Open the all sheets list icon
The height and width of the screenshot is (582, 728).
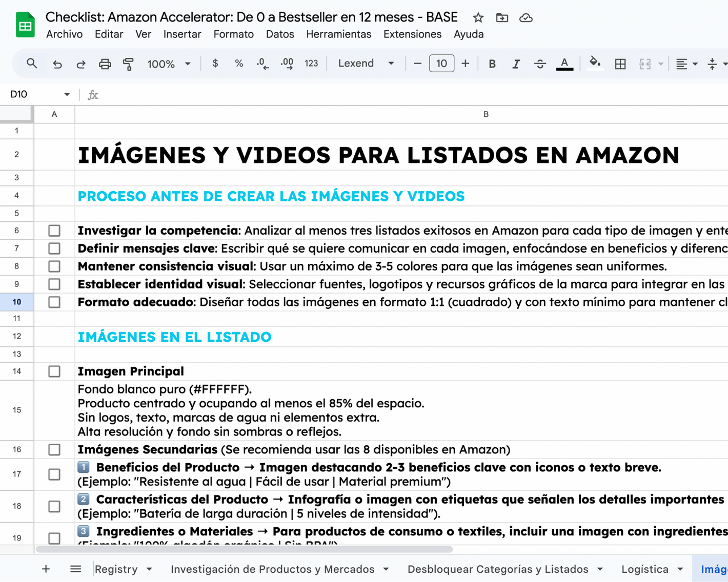point(76,569)
